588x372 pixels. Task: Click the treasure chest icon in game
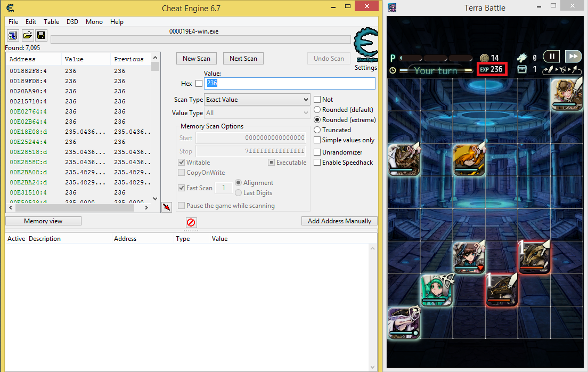tap(522, 69)
